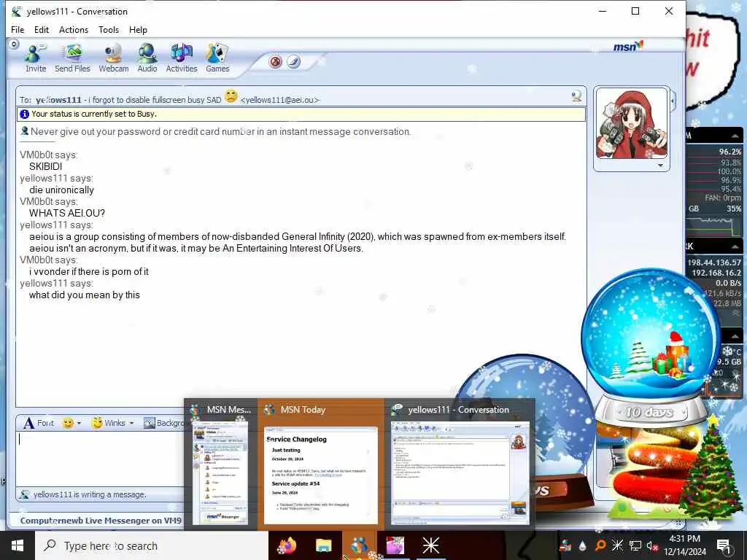
Task: Click the MSN butterfly logo
Action: [x=628, y=46]
